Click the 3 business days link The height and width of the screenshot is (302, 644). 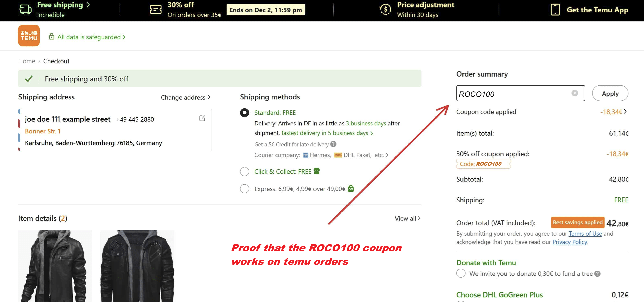366,123
